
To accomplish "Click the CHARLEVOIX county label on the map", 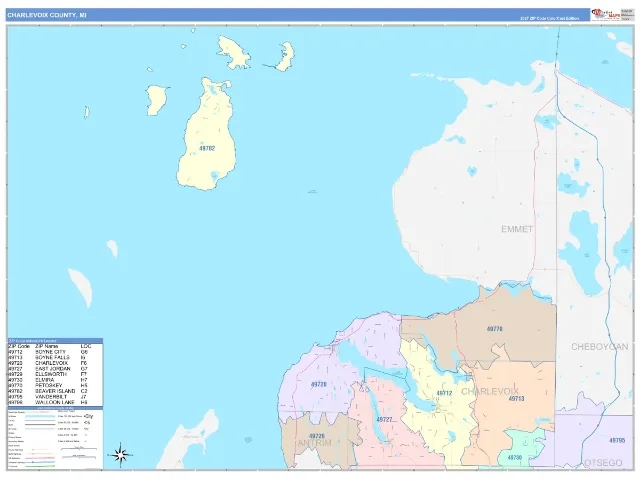I will (489, 391).
